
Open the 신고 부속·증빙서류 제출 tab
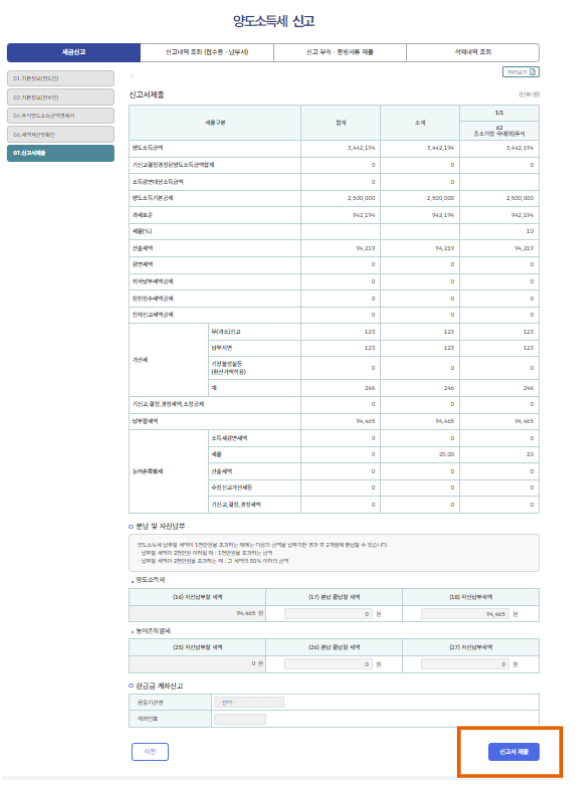click(x=340, y=52)
